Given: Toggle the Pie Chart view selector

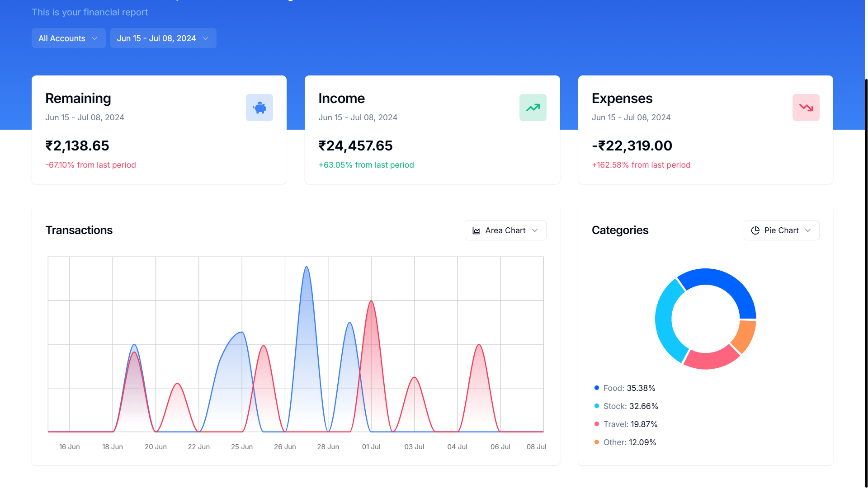Looking at the screenshot, I should tap(781, 230).
